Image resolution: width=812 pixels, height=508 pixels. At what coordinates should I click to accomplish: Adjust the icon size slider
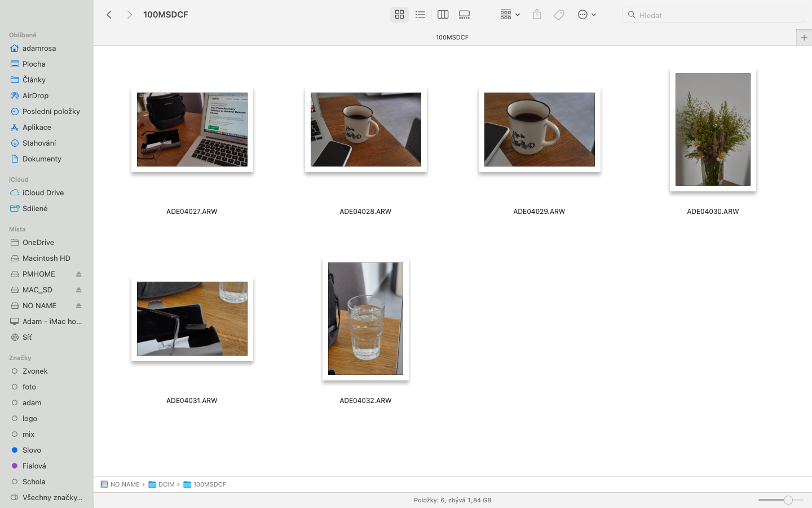pos(781,500)
